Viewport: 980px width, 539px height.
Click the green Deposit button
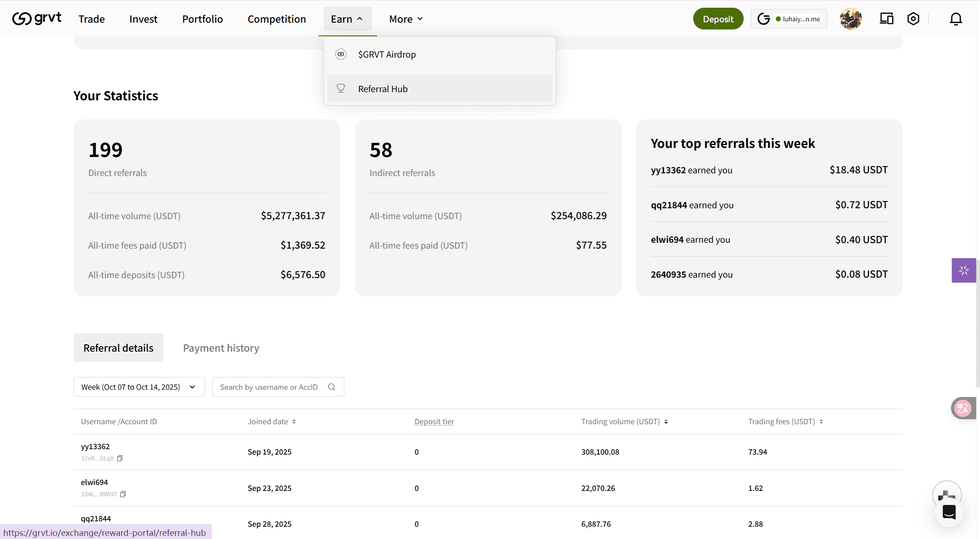tap(718, 19)
